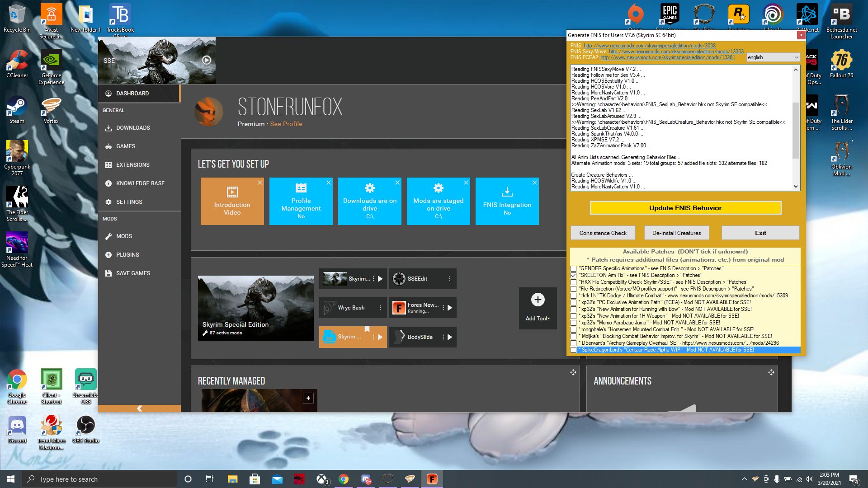868x488 pixels.
Task: Click the move handle on Recently Managed panel
Action: point(573,372)
